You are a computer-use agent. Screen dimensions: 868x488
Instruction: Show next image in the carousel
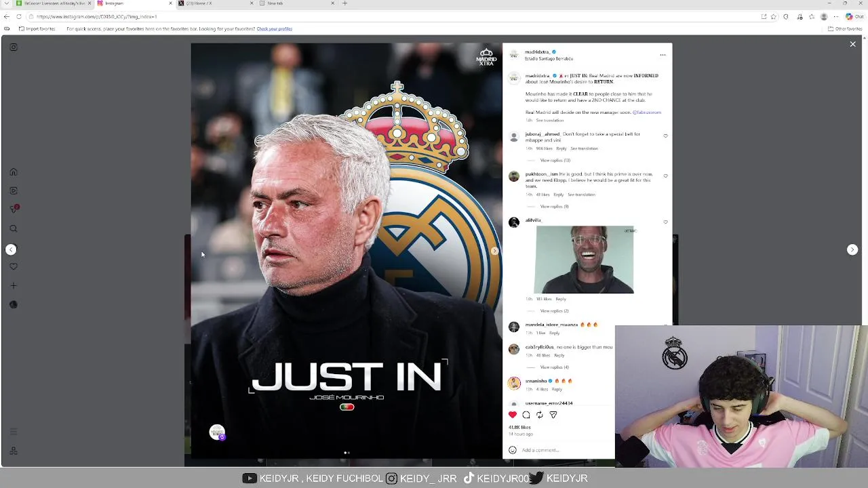click(494, 251)
